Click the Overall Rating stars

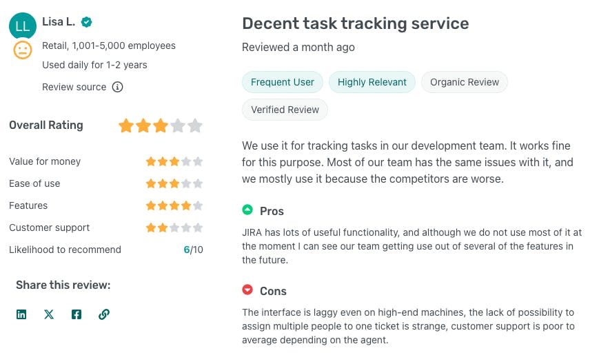click(x=161, y=126)
